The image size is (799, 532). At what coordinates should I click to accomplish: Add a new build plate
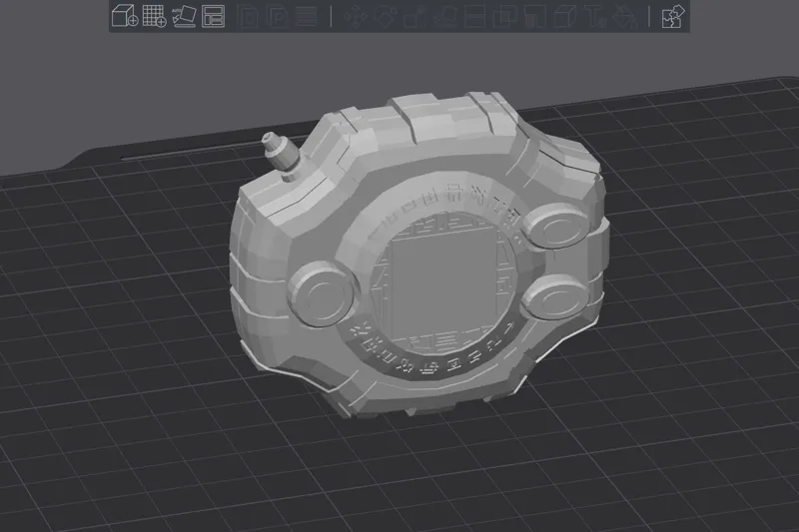(155, 16)
